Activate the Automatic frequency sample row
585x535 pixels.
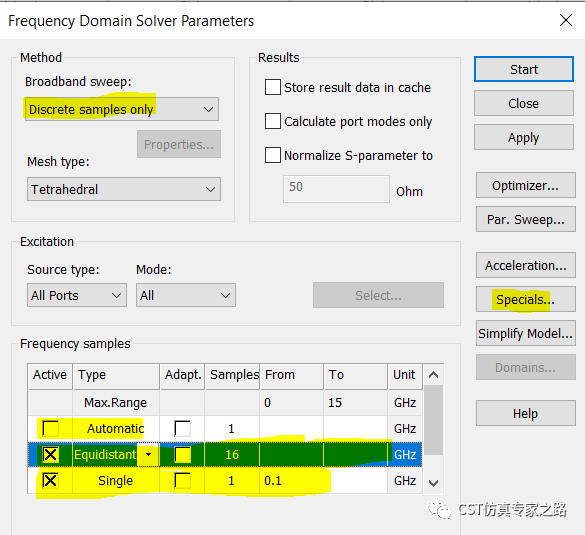[x=50, y=428]
